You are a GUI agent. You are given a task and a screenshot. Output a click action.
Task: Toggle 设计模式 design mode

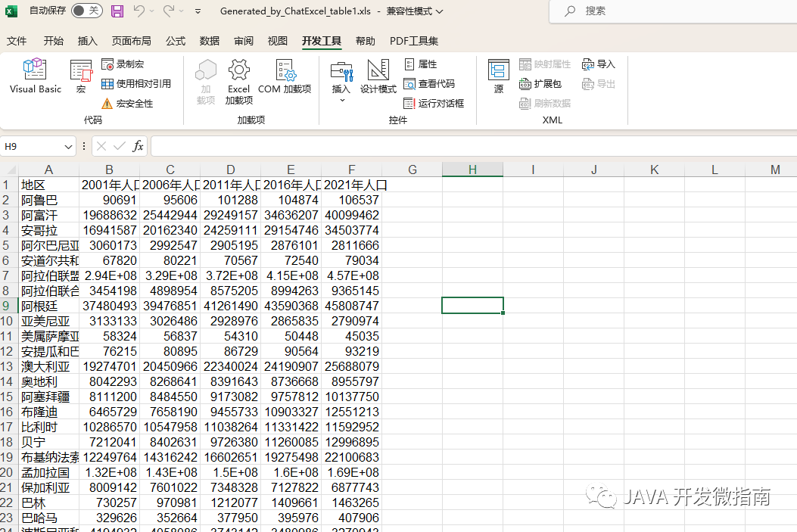tap(378, 76)
